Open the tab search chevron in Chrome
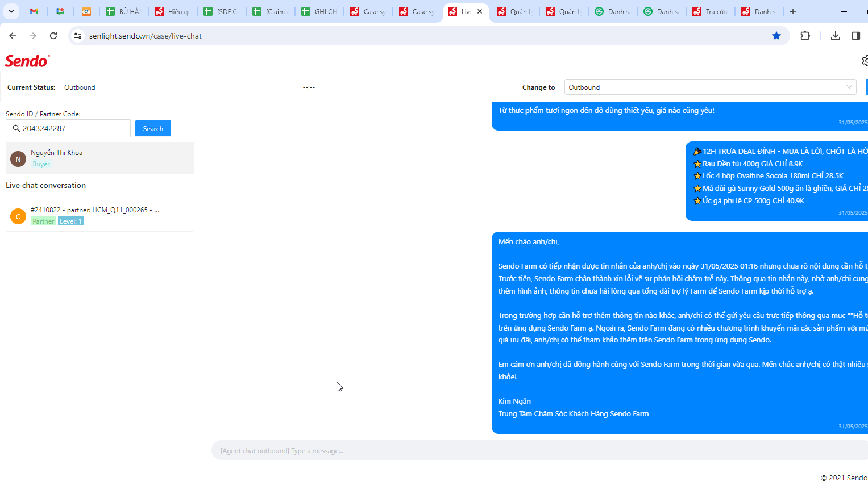Viewport: 868px width, 485px height. 11,11
